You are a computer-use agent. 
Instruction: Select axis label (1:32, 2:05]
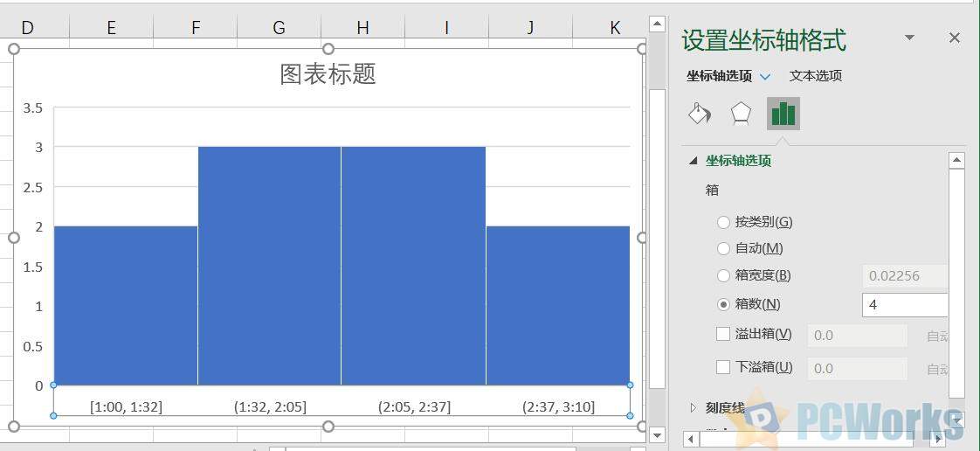click(270, 407)
